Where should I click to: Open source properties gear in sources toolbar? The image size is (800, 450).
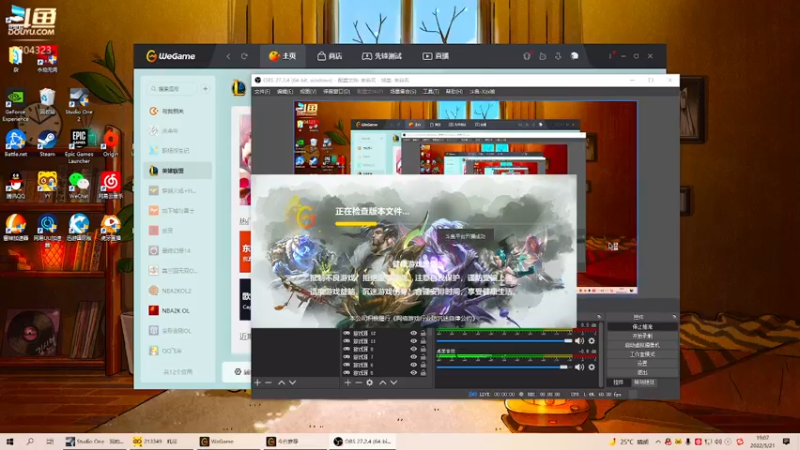click(369, 382)
